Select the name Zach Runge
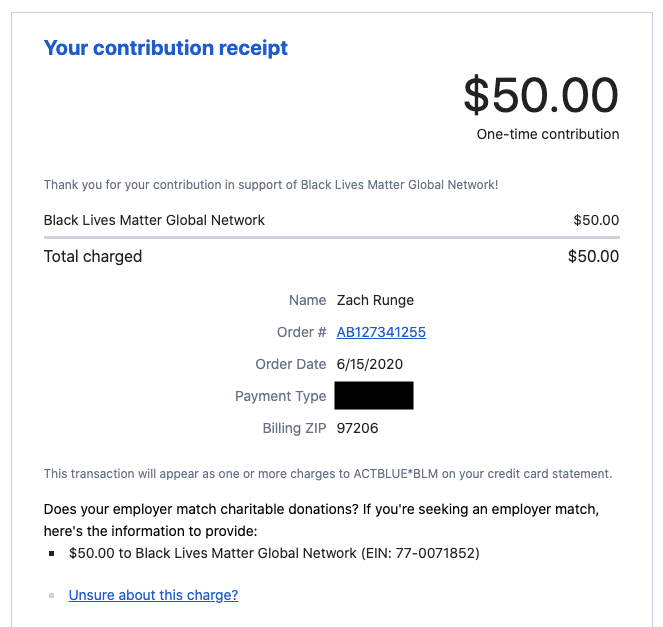 375,300
